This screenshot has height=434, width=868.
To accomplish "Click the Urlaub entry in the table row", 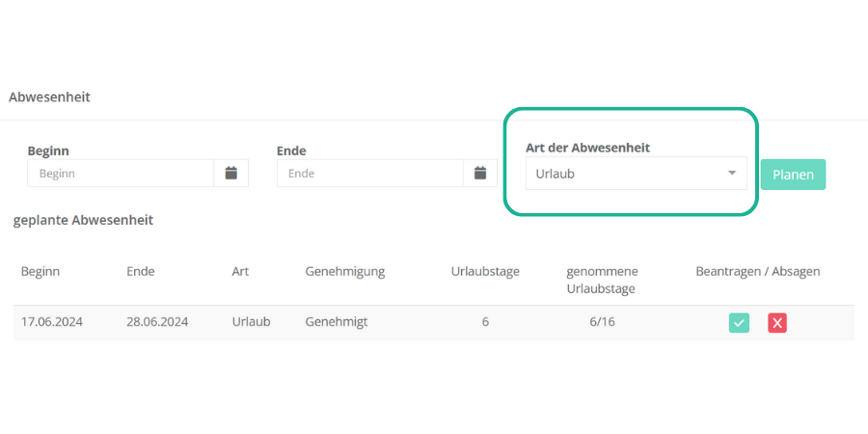I will [x=251, y=322].
